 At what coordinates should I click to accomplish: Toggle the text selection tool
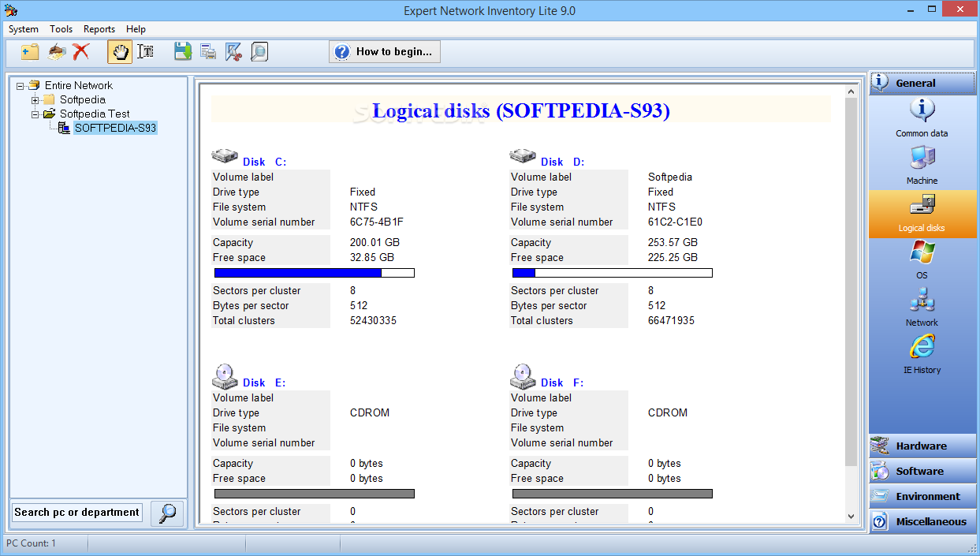pos(146,52)
